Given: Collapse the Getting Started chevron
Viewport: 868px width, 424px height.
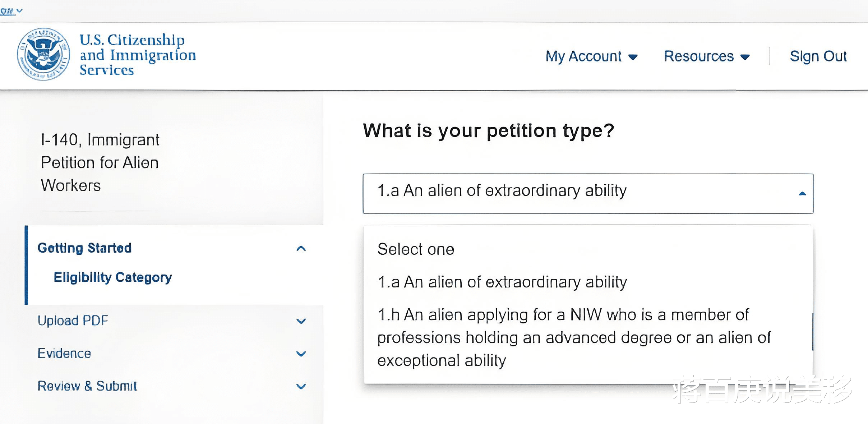Looking at the screenshot, I should tap(301, 248).
